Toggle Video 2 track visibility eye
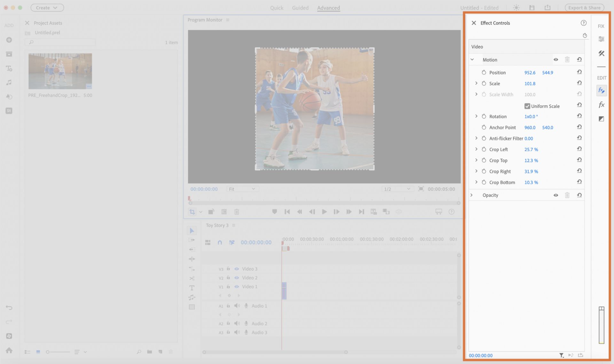Viewport: 614px width, 364px height. [237, 278]
